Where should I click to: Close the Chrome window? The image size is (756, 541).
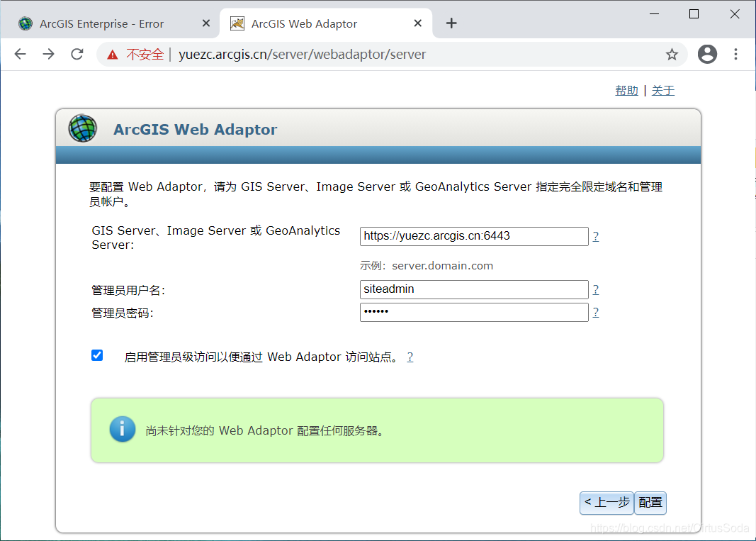(x=735, y=14)
